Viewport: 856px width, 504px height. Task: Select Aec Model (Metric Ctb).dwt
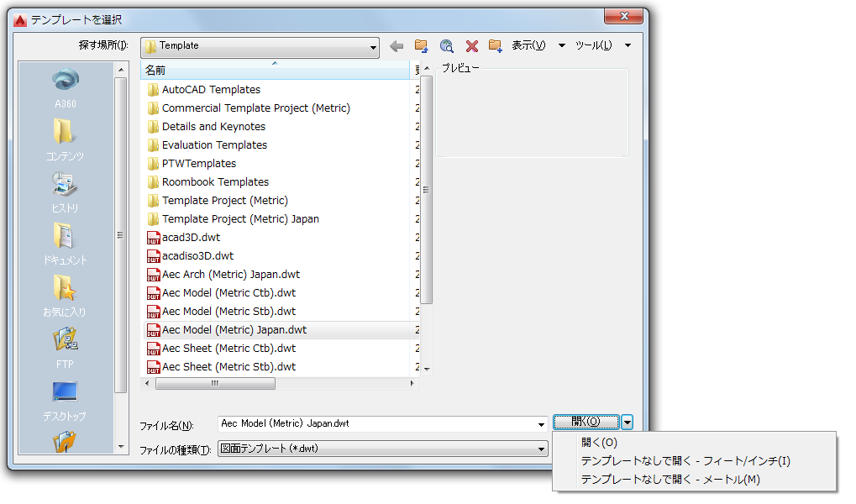click(228, 293)
